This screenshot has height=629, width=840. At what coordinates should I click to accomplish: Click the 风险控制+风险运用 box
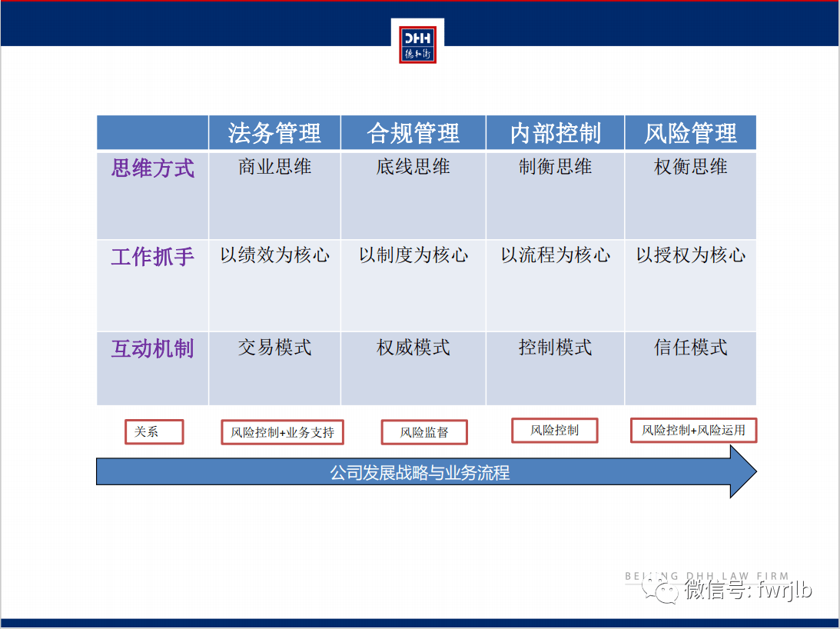694,430
